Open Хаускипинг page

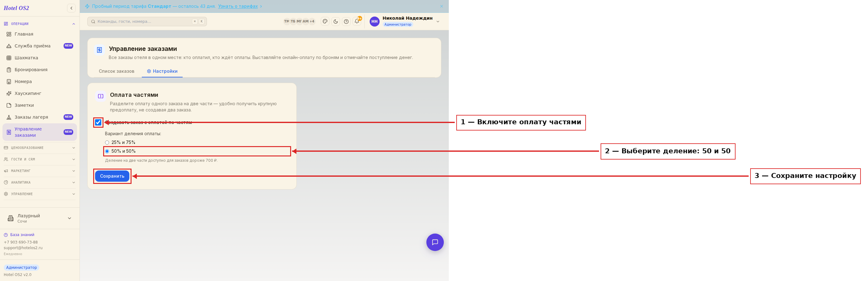pos(40,93)
